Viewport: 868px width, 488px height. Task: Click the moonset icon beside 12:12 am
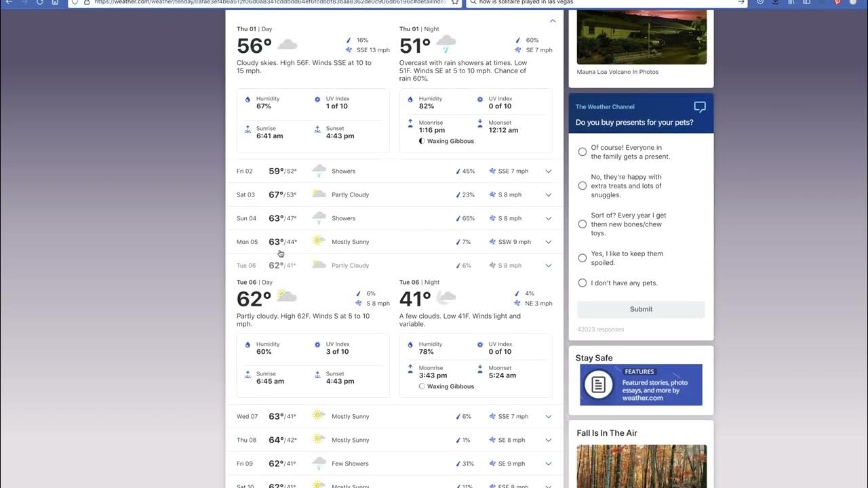480,123
